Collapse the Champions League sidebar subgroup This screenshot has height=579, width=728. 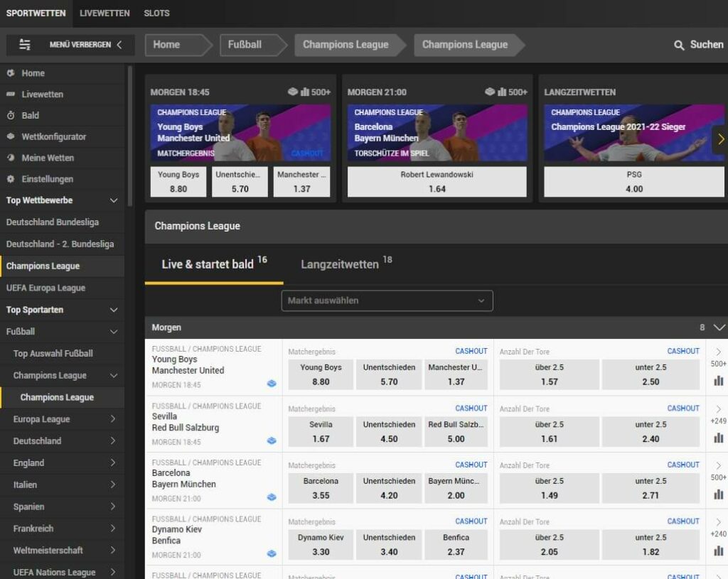[x=114, y=375]
